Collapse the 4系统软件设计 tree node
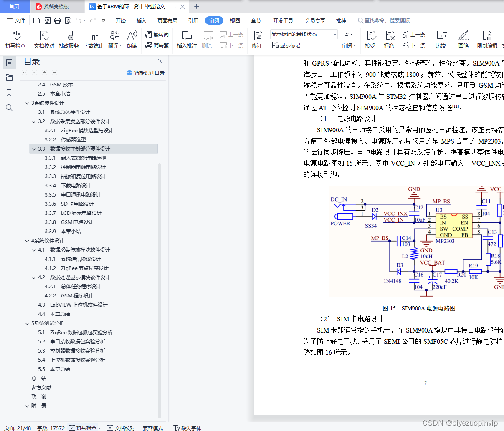 coord(27,241)
